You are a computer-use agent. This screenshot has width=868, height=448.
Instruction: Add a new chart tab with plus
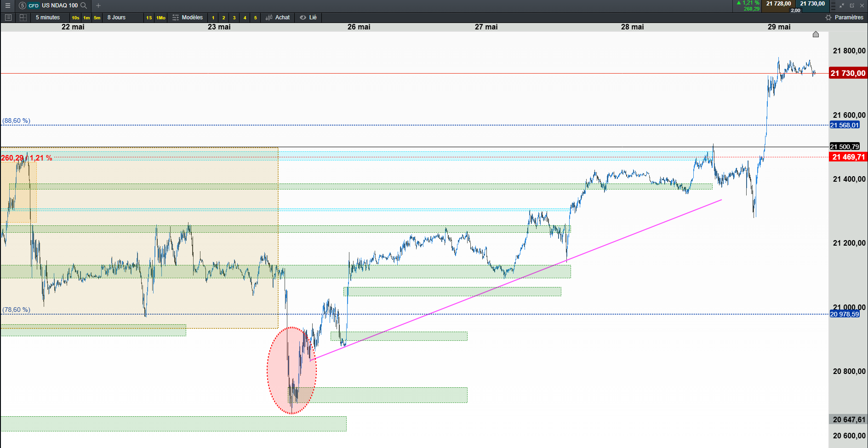click(98, 6)
